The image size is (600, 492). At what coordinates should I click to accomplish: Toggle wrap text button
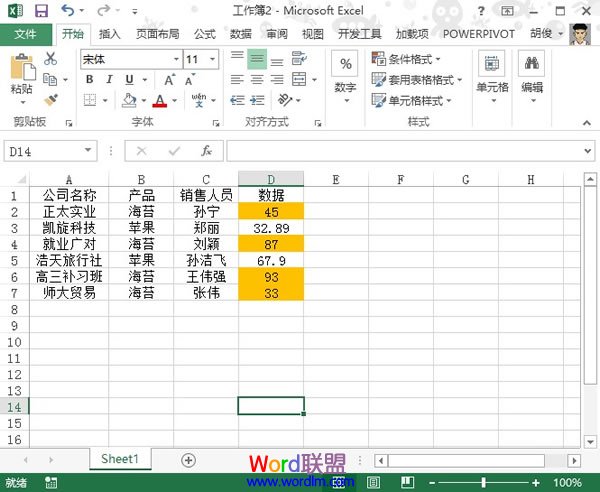tap(299, 58)
